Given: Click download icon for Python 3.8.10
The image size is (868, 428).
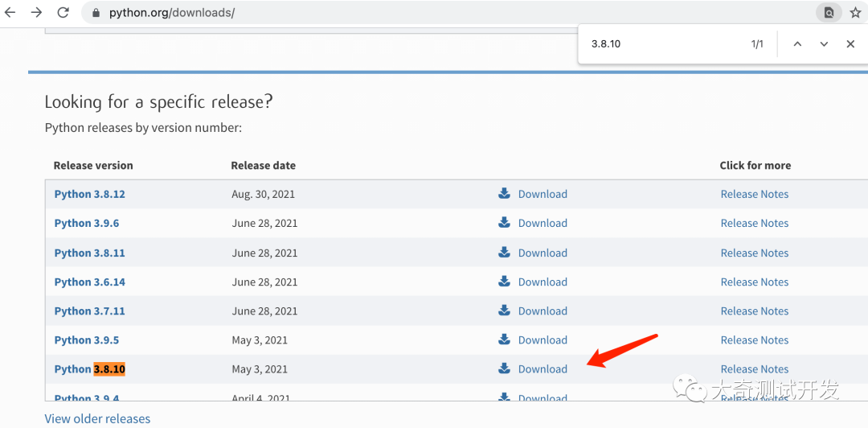Looking at the screenshot, I should (x=504, y=368).
